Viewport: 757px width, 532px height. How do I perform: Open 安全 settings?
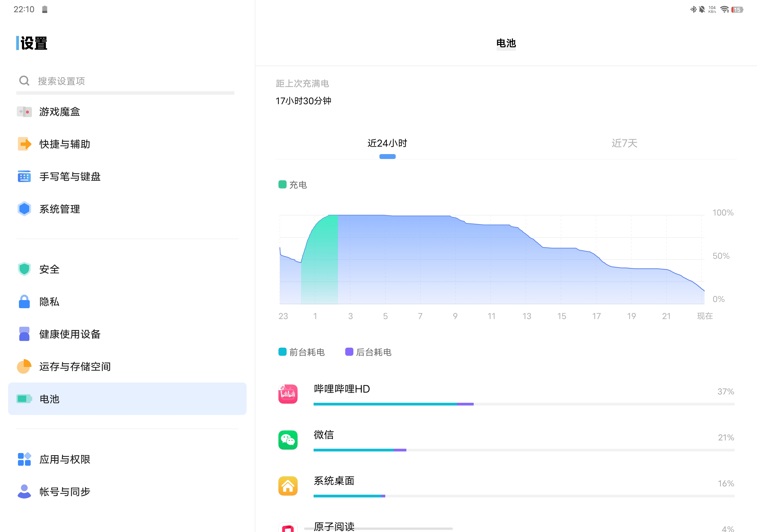pos(127,269)
